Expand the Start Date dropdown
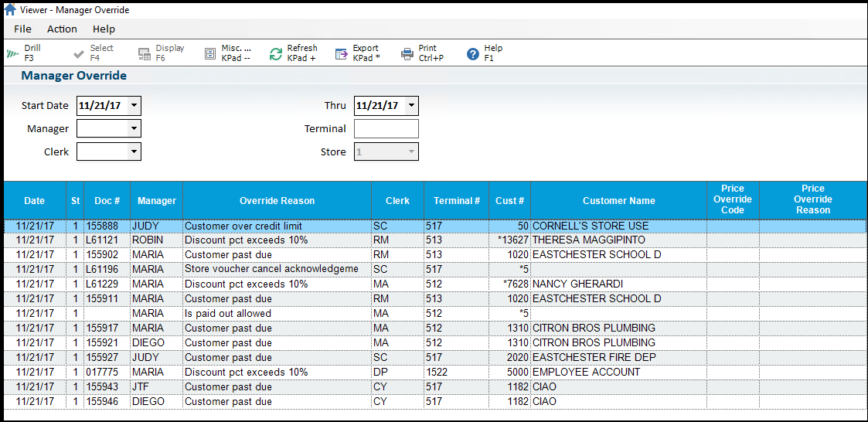 point(134,106)
